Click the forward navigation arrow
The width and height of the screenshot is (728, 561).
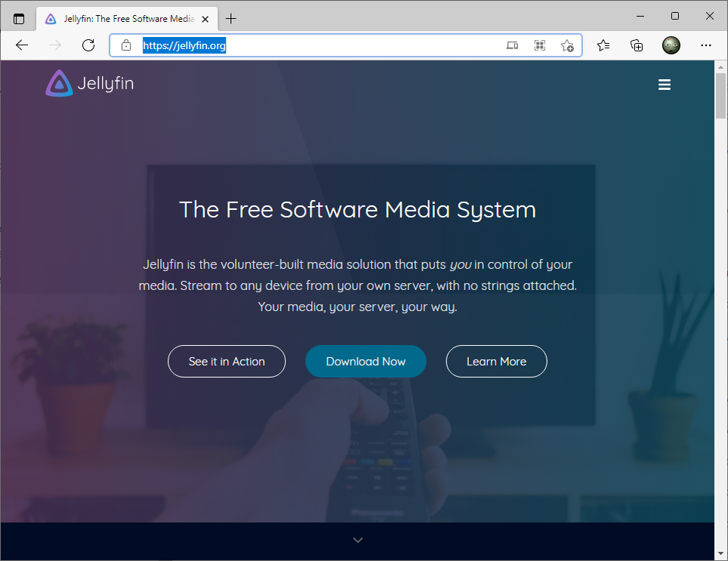[x=55, y=45]
